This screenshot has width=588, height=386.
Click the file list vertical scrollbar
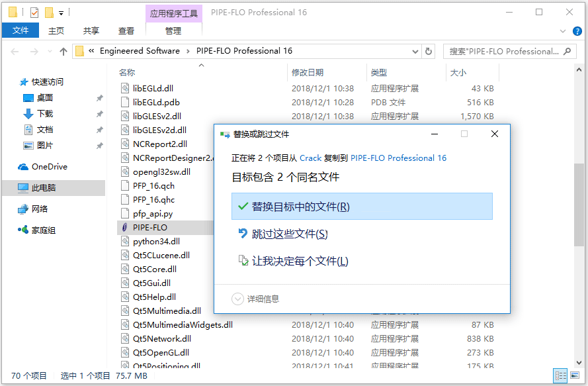point(579,205)
